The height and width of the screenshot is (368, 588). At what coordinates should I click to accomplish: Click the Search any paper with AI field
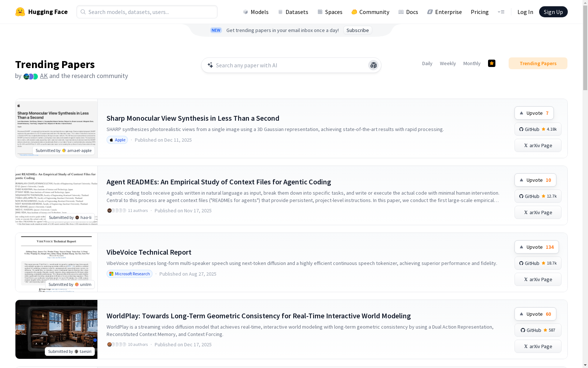(287, 65)
